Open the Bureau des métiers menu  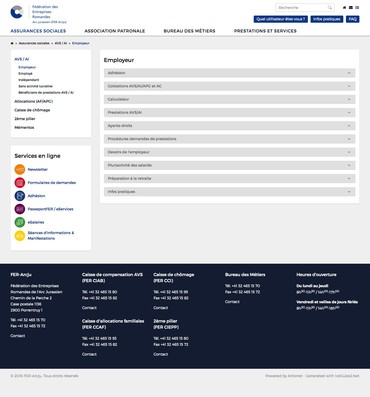pos(189,31)
